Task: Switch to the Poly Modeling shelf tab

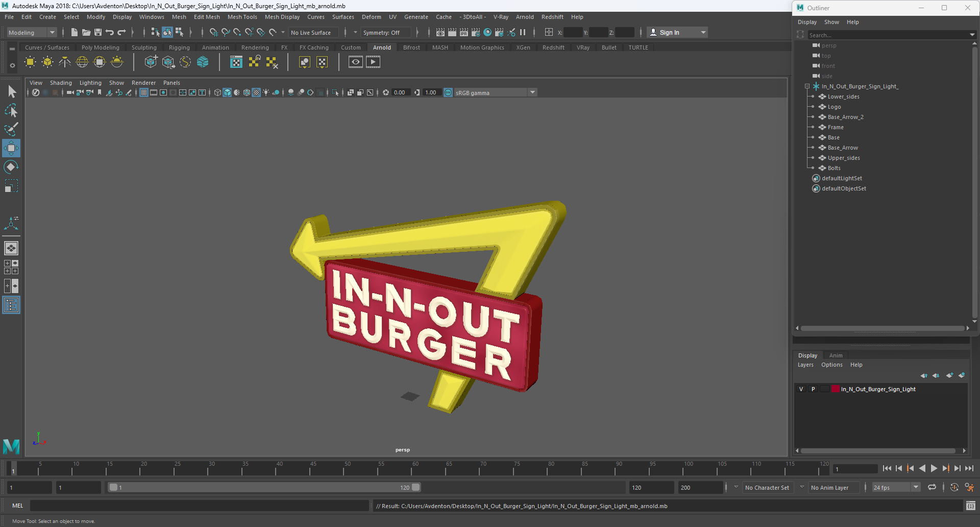Action: click(x=101, y=47)
